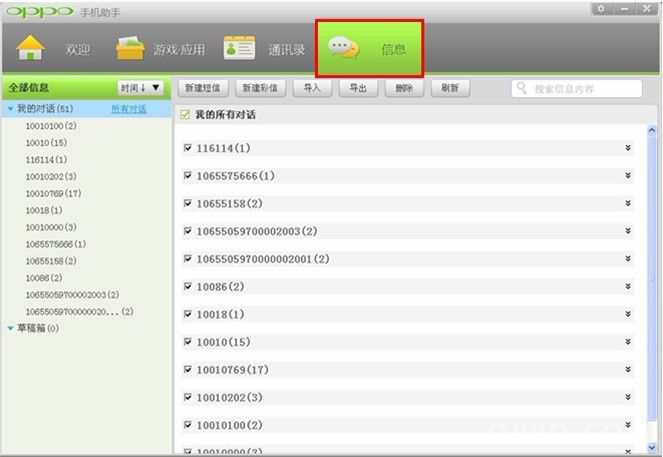Click the search magnifier icon

tap(522, 88)
